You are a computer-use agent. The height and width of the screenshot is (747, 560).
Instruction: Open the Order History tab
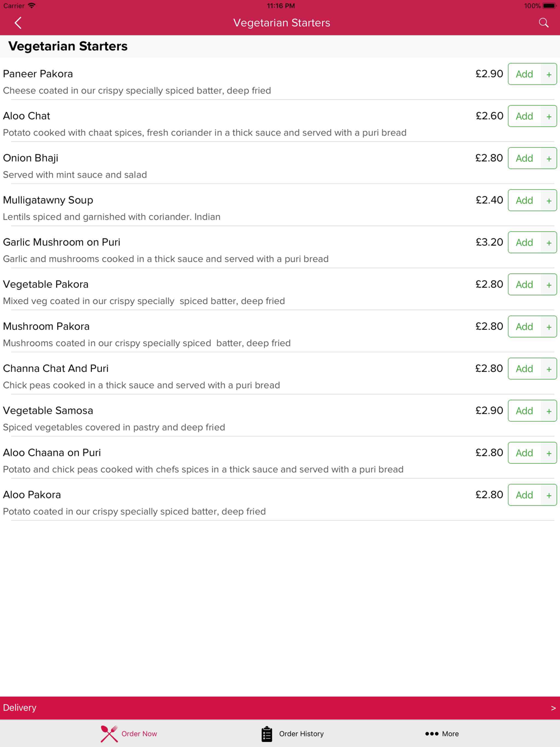pyautogui.click(x=292, y=734)
